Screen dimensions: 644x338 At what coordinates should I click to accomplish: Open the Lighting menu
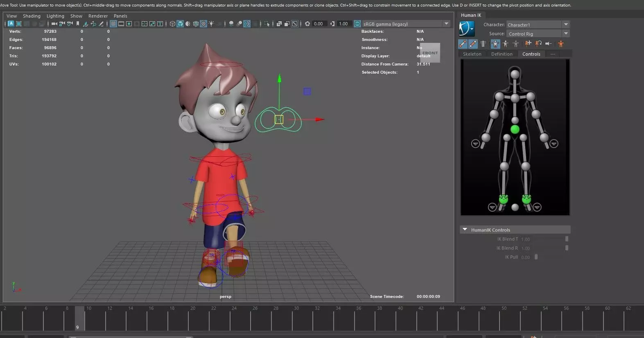coord(55,16)
